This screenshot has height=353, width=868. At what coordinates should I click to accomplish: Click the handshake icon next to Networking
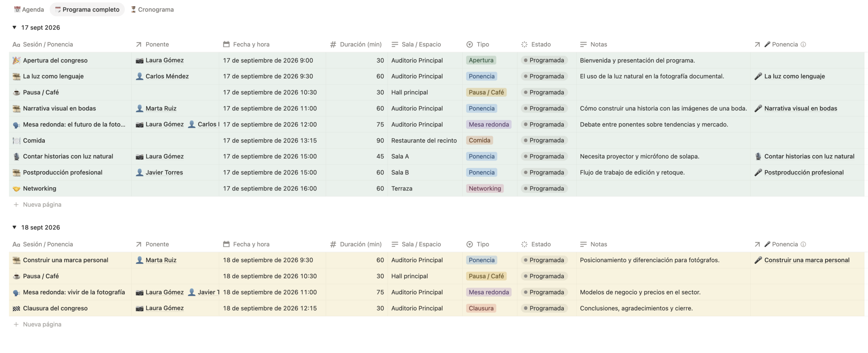pyautogui.click(x=16, y=189)
